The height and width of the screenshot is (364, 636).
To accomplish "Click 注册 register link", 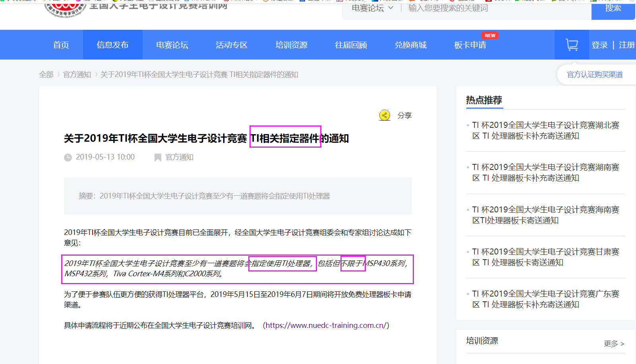I will [627, 45].
